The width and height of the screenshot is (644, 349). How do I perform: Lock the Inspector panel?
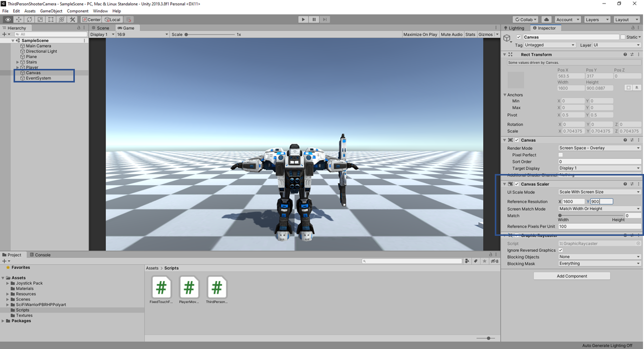click(x=632, y=28)
